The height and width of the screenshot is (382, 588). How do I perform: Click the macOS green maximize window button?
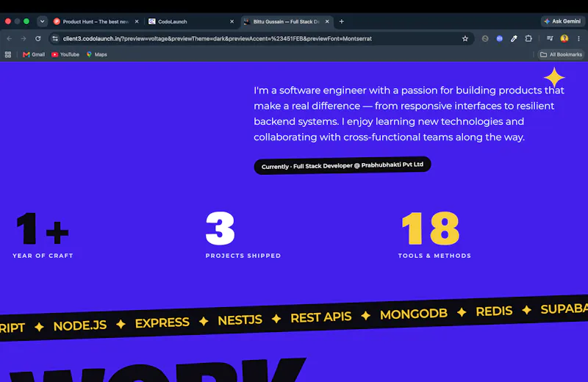(26, 21)
